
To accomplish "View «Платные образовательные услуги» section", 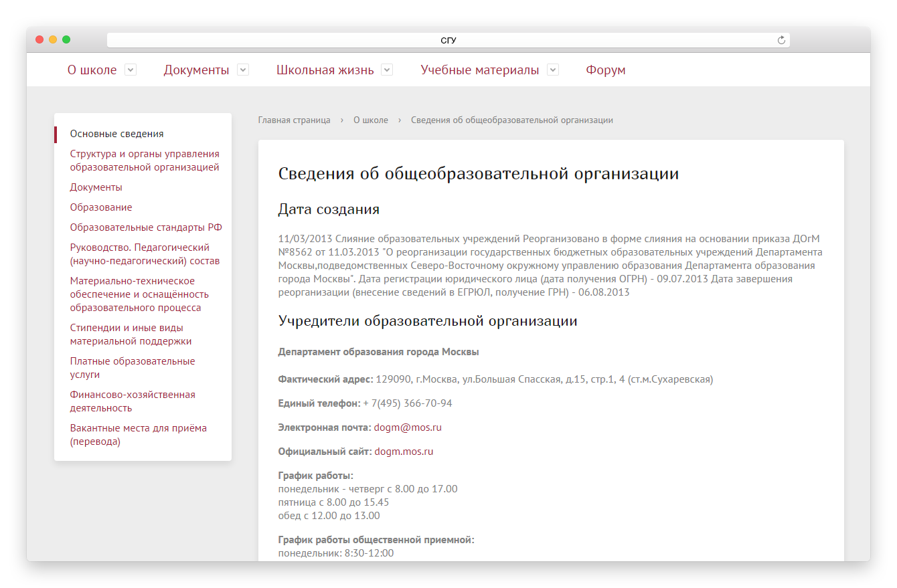I will pyautogui.click(x=132, y=368).
